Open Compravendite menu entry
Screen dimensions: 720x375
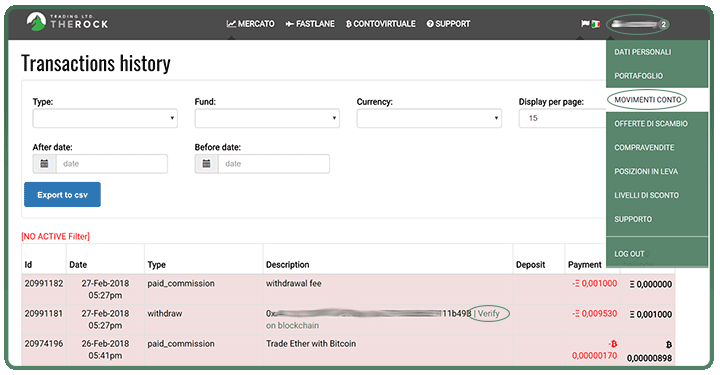coord(644,148)
